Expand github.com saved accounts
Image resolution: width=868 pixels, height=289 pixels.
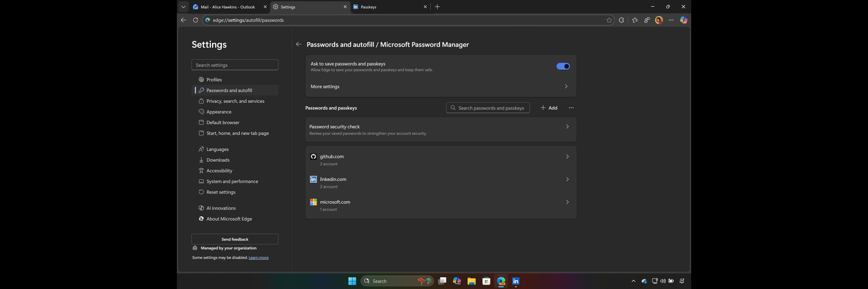pos(441,159)
